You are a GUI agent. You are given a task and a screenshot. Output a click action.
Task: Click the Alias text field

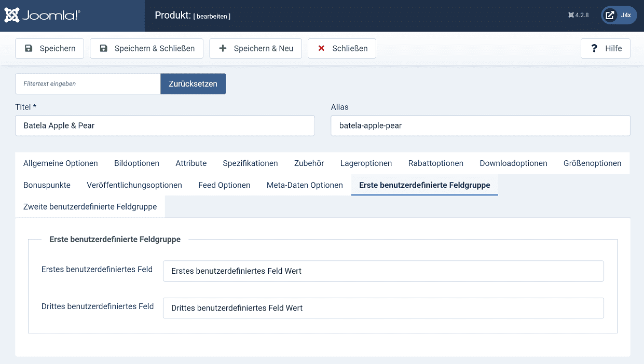tap(480, 125)
